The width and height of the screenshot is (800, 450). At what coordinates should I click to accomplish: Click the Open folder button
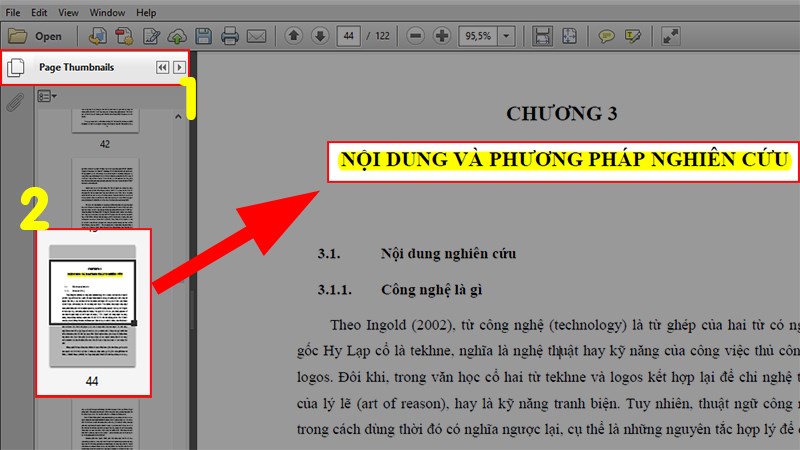tap(35, 36)
